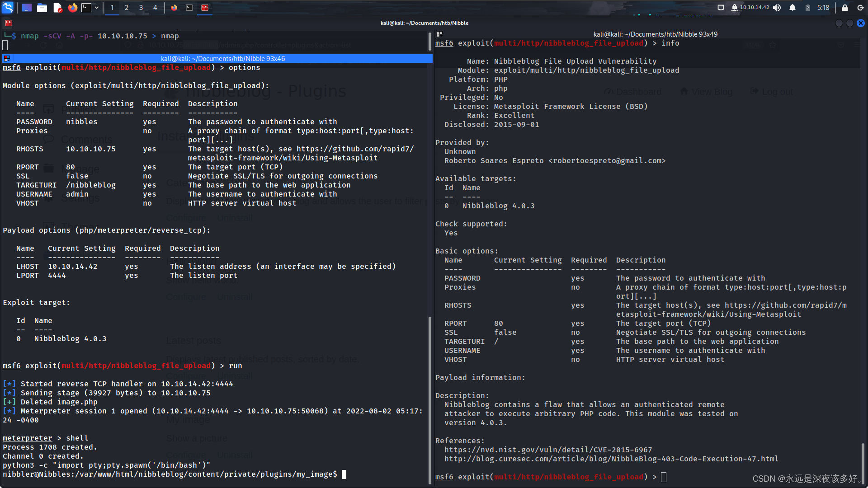
Task: Lock the screen using the padlock icon
Action: (x=844, y=8)
